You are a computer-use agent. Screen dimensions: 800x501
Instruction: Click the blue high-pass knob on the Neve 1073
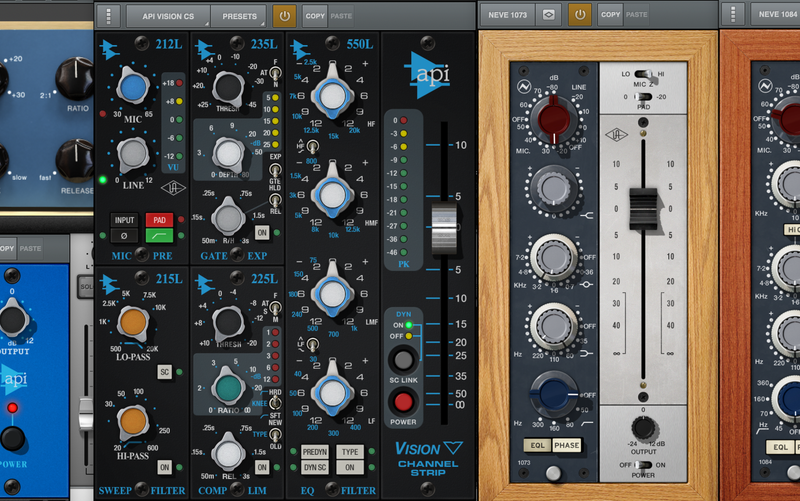[x=554, y=395]
